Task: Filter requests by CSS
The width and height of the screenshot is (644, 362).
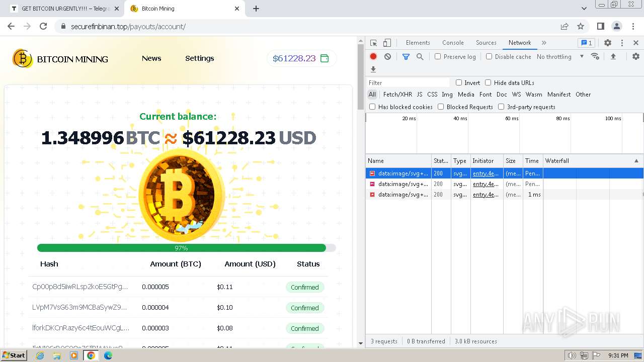Action: [432, 95]
